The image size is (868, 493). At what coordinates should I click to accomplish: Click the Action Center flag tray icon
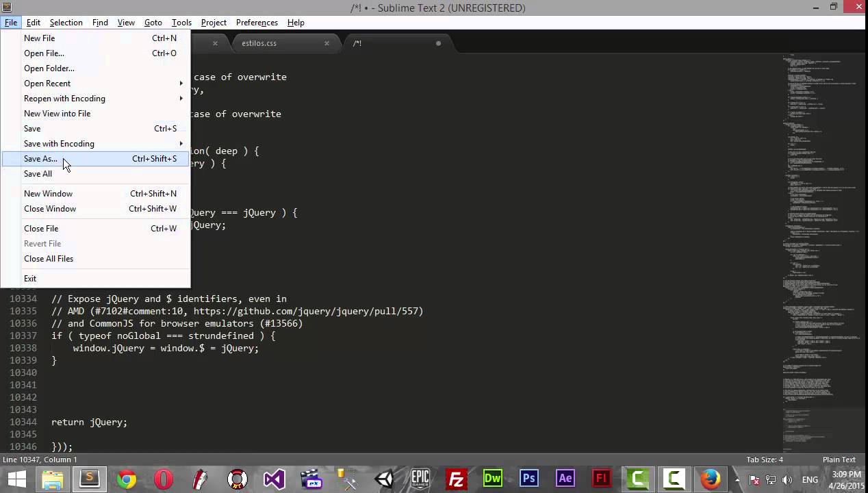(754, 480)
